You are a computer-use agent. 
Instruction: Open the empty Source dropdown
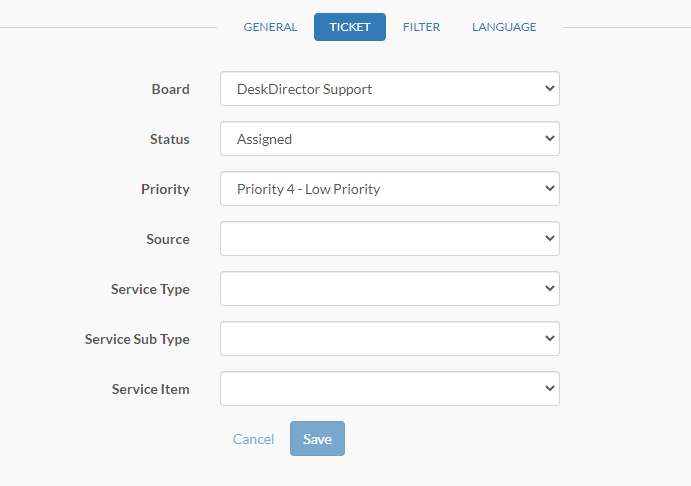(x=390, y=238)
